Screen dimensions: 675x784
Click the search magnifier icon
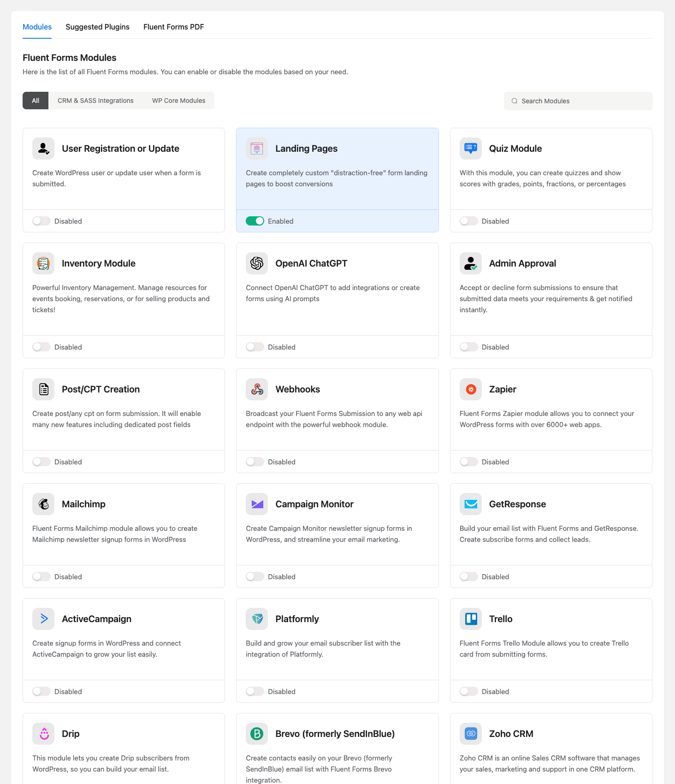point(515,101)
